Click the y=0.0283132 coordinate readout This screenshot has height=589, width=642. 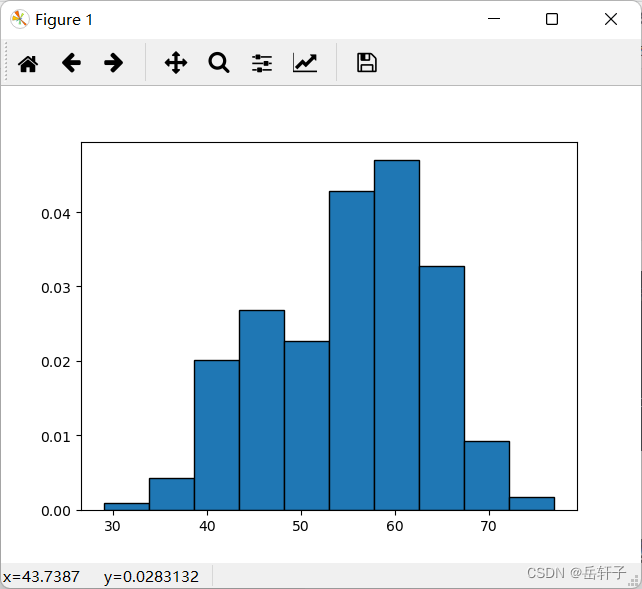point(151,577)
